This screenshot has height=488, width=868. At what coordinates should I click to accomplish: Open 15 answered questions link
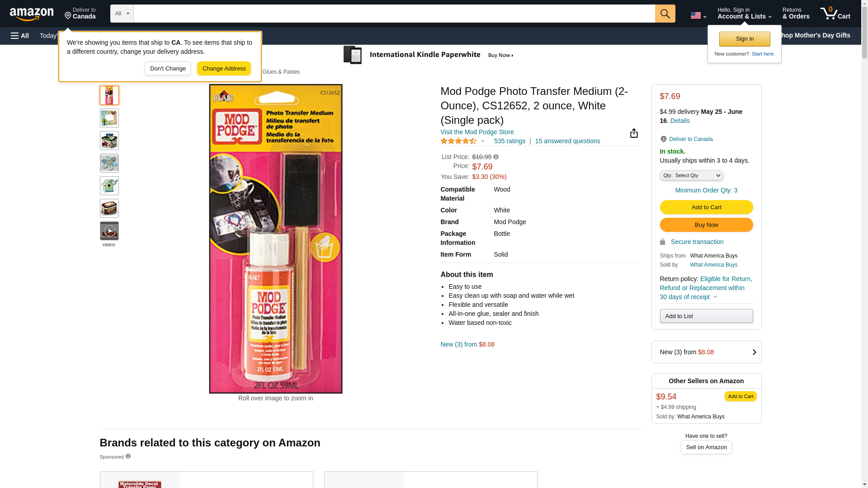coord(567,141)
